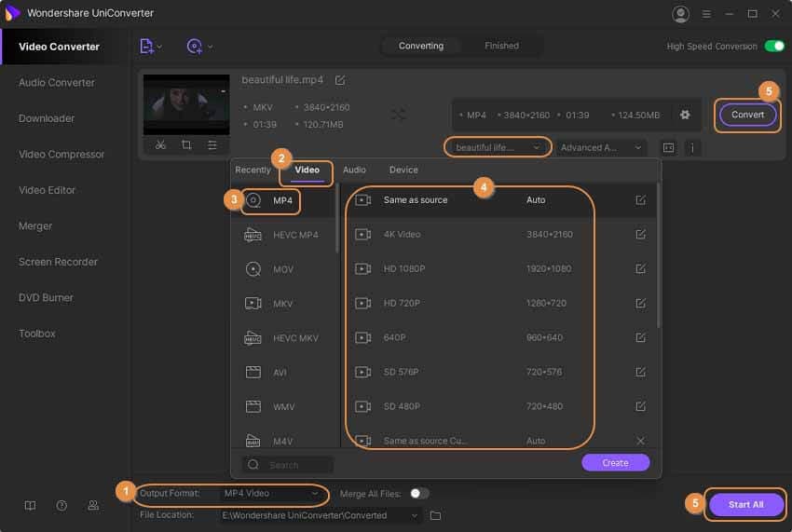Click the format Search field
The height and width of the screenshot is (532, 792).
288,465
